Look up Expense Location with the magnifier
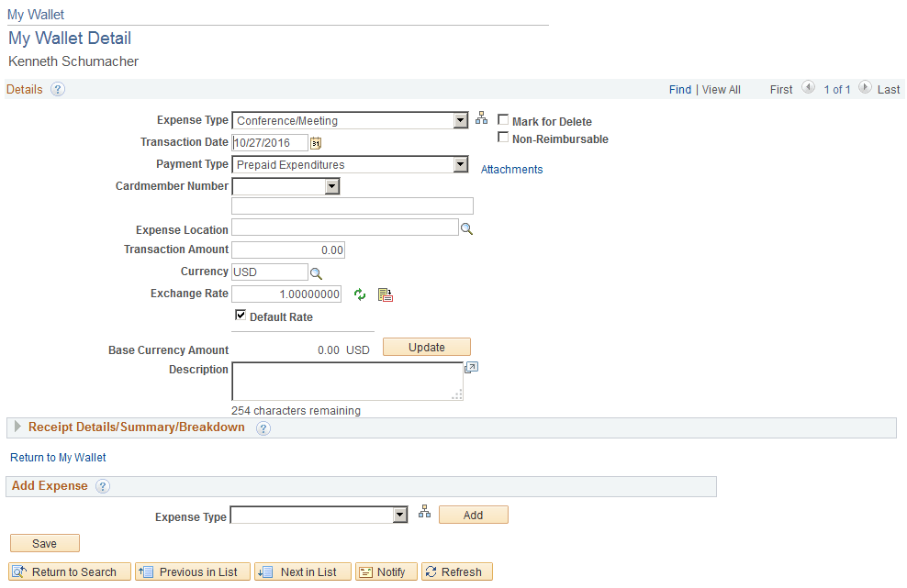This screenshot has width=907, height=588. pos(466,228)
